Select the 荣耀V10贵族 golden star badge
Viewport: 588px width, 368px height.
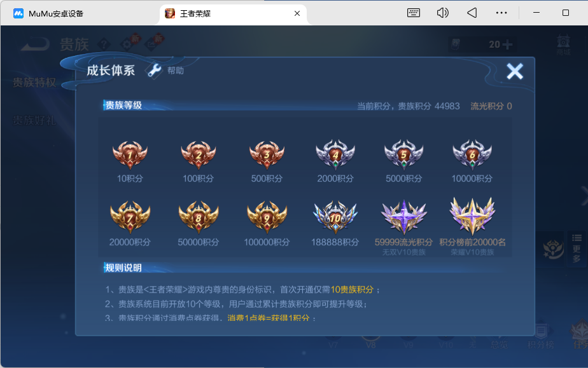tap(472, 215)
